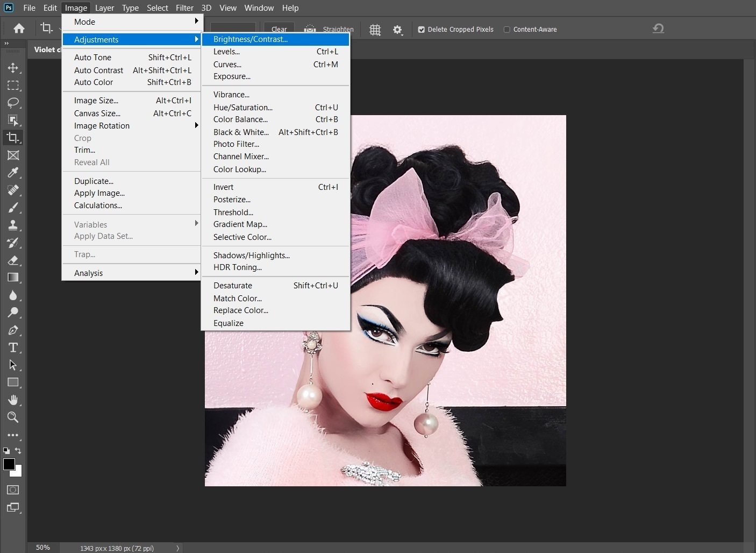
Task: Expand the toolbar double-arrow collapse control
Action: (6, 44)
